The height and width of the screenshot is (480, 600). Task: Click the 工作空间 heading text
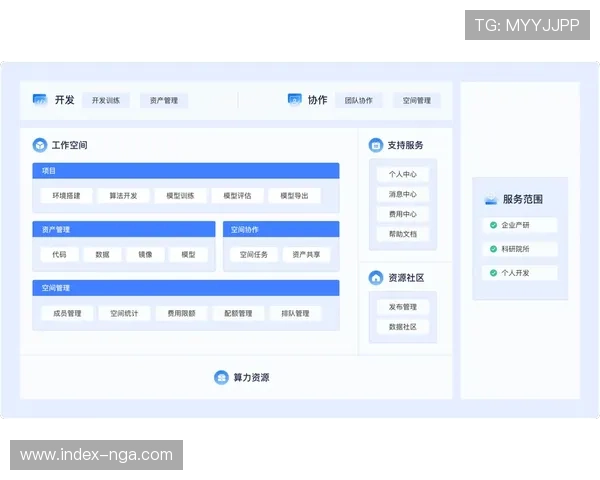tap(69, 145)
